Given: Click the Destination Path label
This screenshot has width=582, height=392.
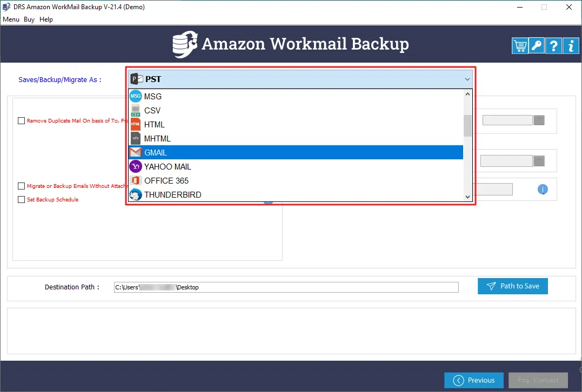Looking at the screenshot, I should [72, 287].
